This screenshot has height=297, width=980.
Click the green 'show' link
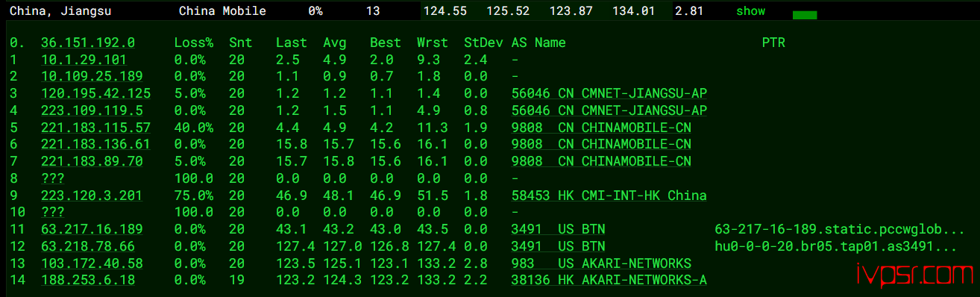[750, 11]
